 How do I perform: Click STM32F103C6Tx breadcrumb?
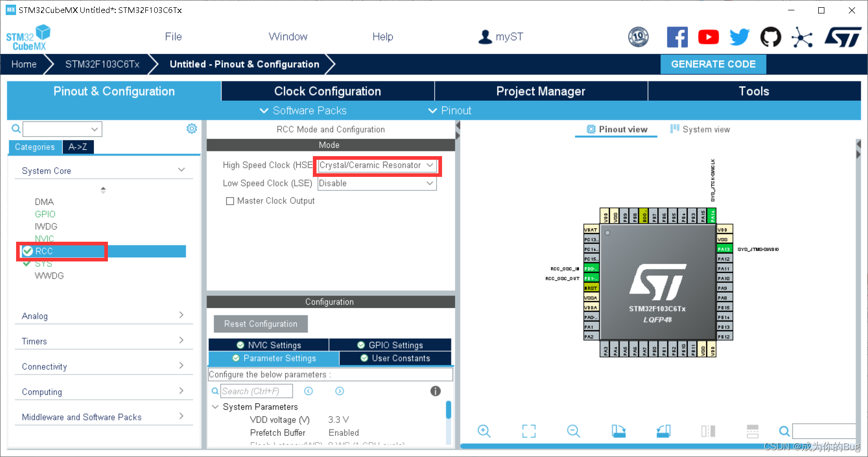click(x=102, y=64)
